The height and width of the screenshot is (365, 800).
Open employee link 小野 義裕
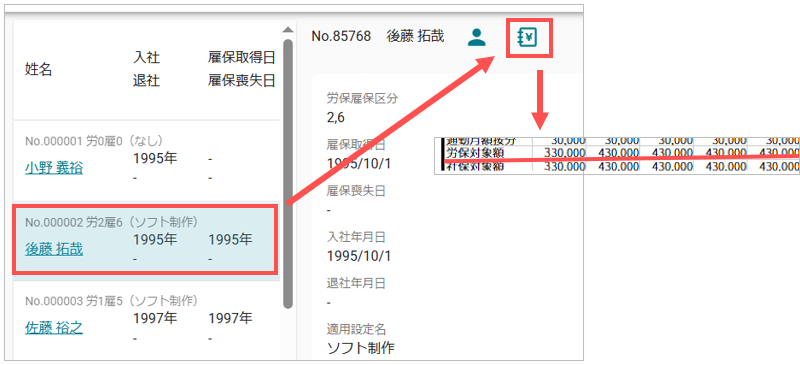pos(54,168)
